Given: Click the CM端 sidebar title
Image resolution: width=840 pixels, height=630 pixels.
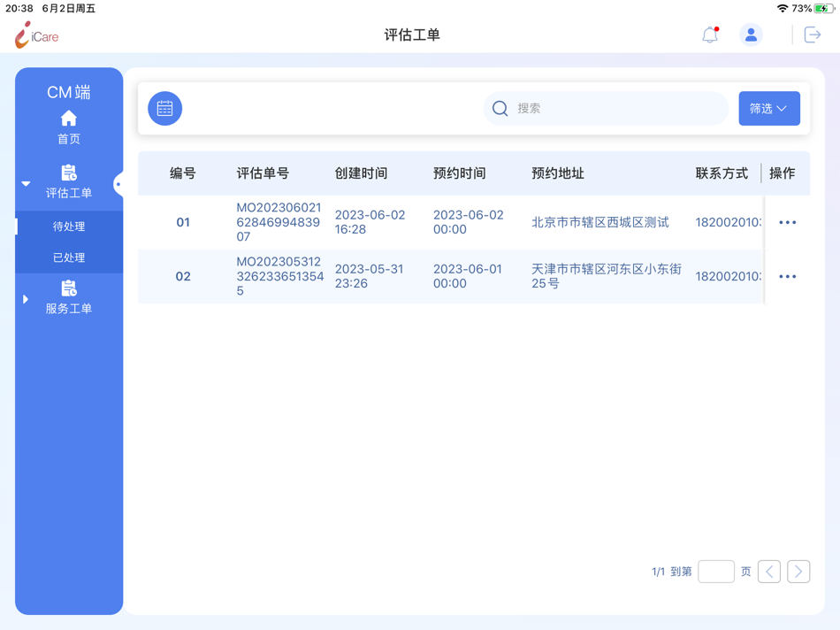Looking at the screenshot, I should pos(69,92).
